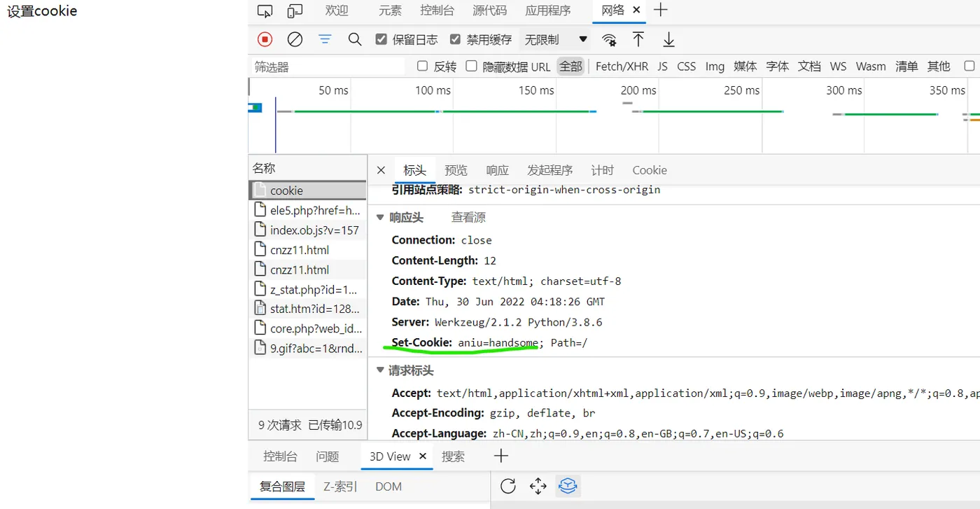The height and width of the screenshot is (509, 980).
Task: Open the drawer 控制台 tab
Action: [x=280, y=456]
